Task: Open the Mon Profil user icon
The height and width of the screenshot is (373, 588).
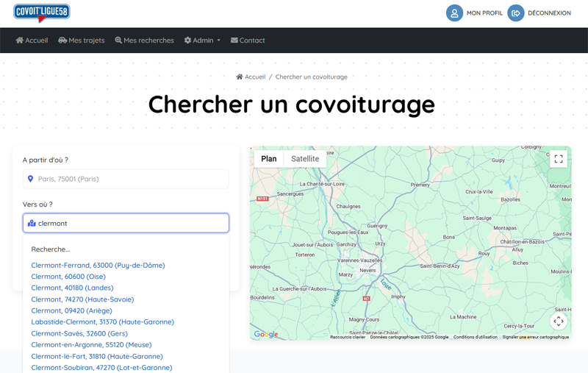Action: [454, 13]
